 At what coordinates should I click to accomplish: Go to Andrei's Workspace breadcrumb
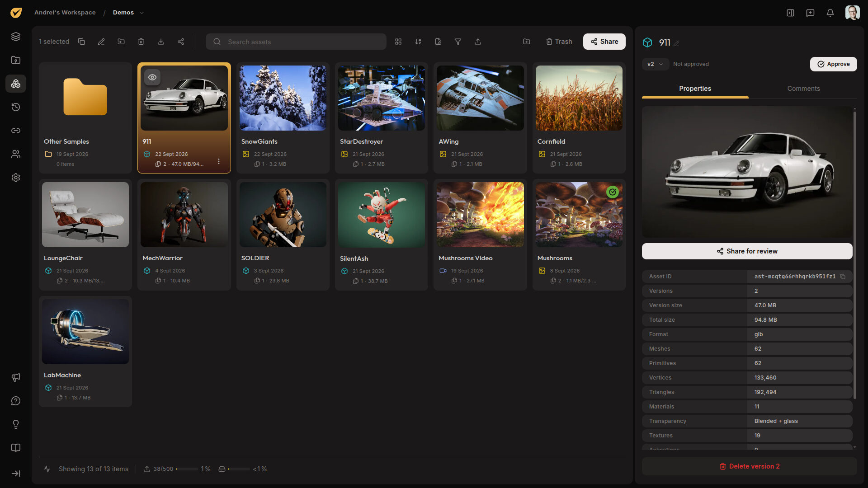point(65,13)
